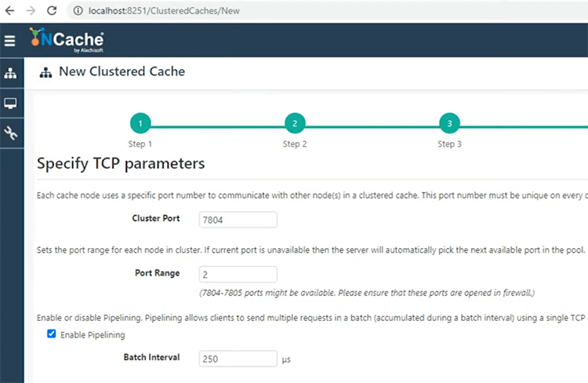Click the browser address bar URL
The width and height of the screenshot is (588, 383).
pyautogui.click(x=164, y=11)
